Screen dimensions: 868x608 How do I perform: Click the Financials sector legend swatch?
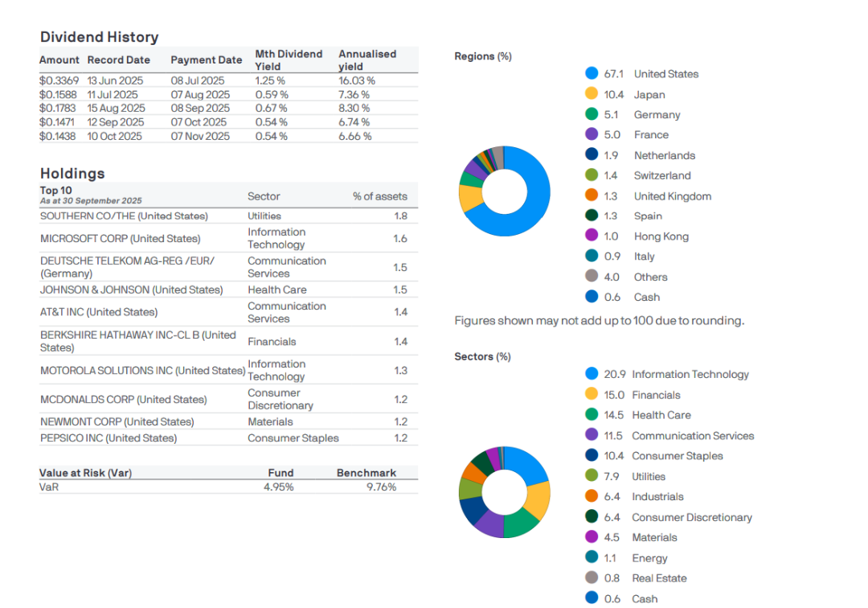[x=592, y=395]
